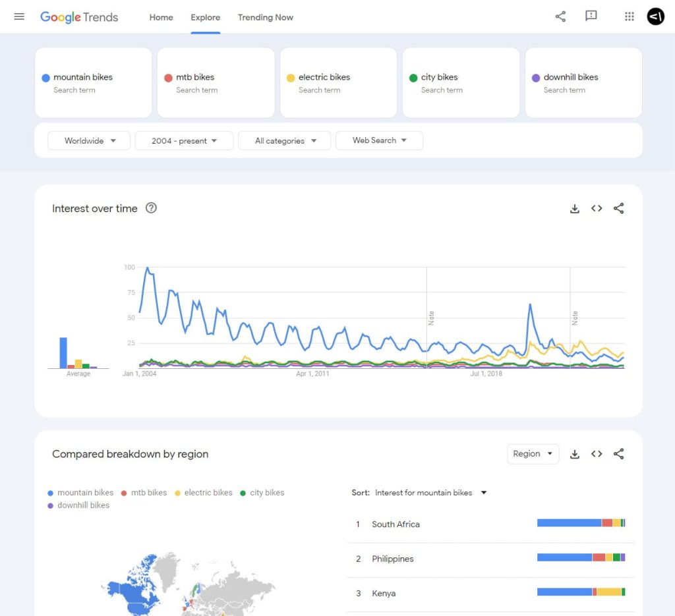Open the Interest over time help tooltip
675x616 pixels.
[x=151, y=208]
